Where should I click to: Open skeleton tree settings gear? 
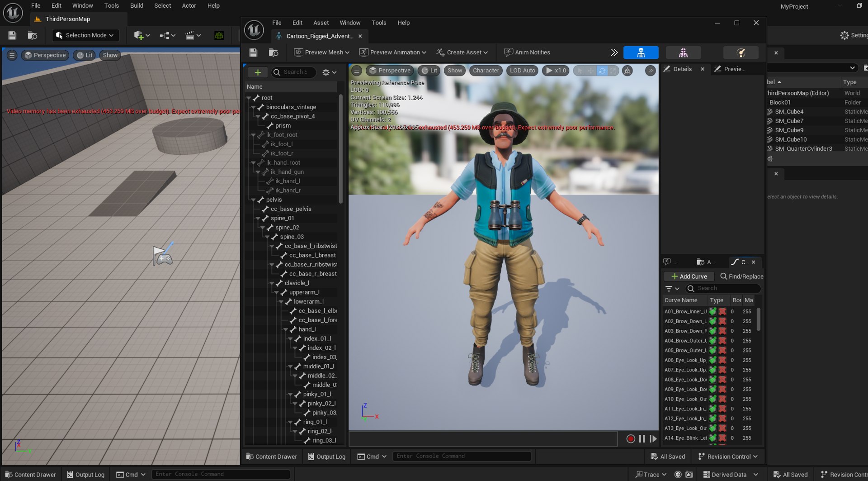(x=329, y=72)
